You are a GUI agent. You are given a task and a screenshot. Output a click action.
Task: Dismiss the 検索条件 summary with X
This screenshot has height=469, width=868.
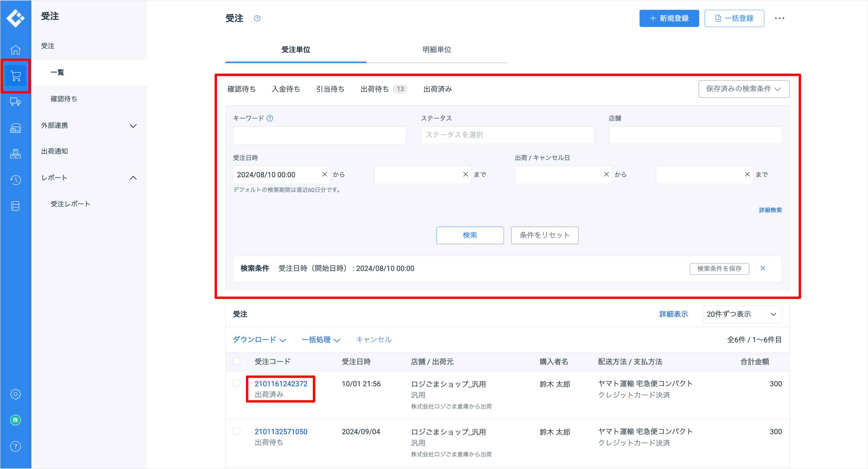coord(763,269)
